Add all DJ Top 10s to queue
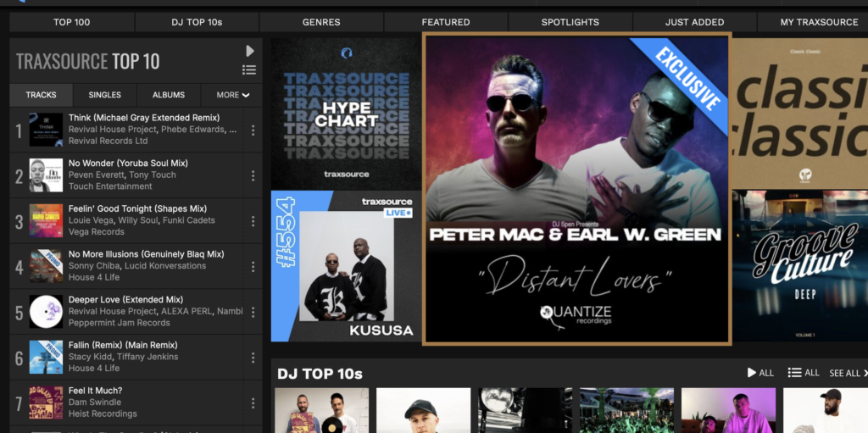Image resolution: width=868 pixels, height=433 pixels. pos(803,373)
